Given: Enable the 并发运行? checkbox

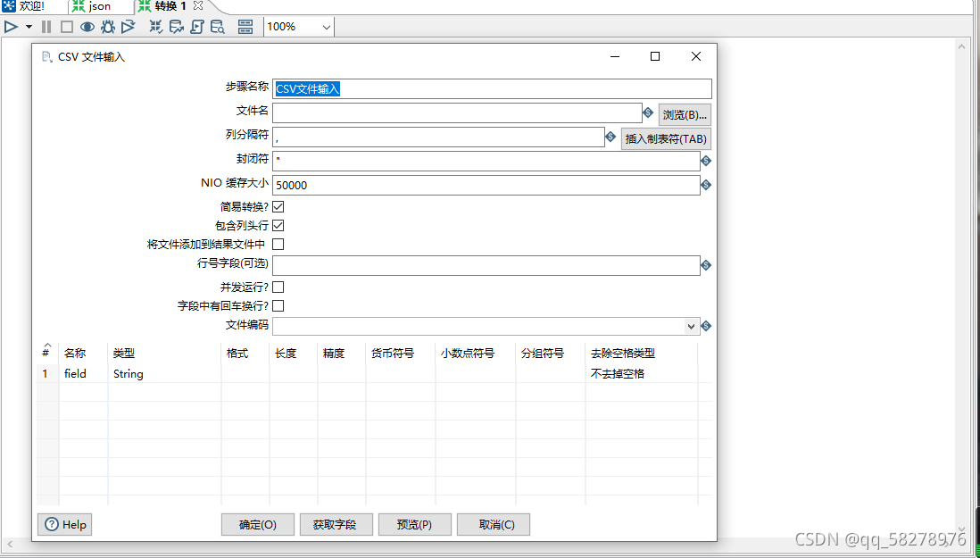Looking at the screenshot, I should (278, 287).
